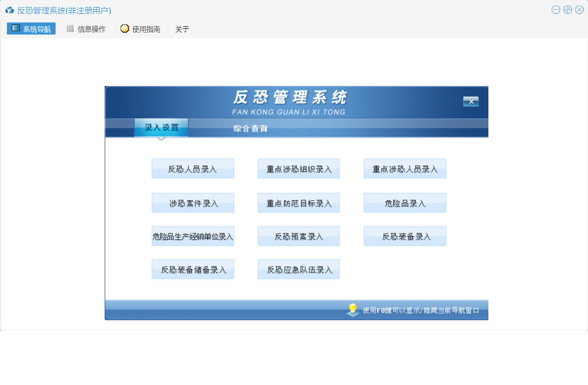Open 重点涉恐组织录入 entry form
This screenshot has height=385, width=588.
pyautogui.click(x=299, y=169)
